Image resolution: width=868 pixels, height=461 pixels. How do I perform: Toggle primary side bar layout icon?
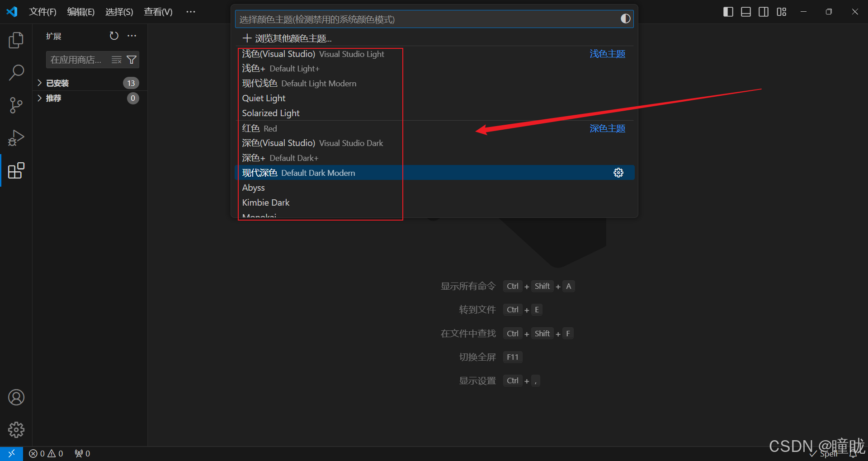[x=728, y=12]
